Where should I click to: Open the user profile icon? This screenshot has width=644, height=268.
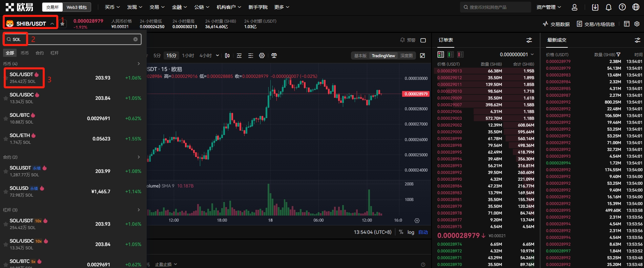[575, 7]
